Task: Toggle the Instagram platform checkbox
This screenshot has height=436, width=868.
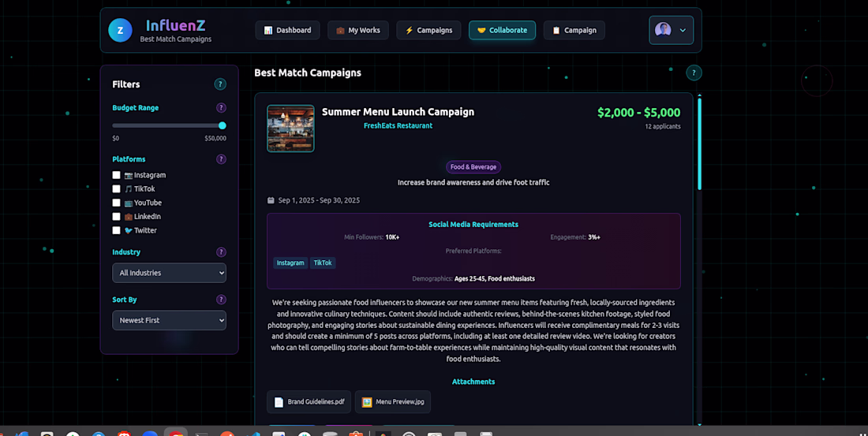Action: point(116,175)
